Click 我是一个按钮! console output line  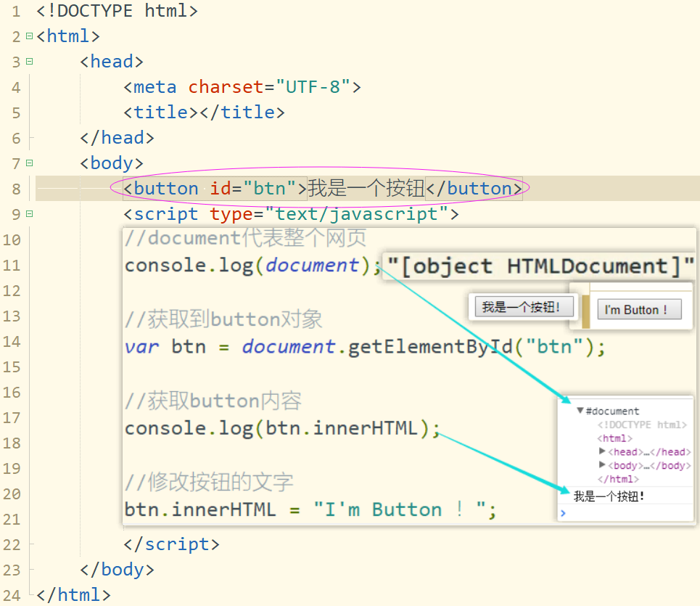(609, 496)
